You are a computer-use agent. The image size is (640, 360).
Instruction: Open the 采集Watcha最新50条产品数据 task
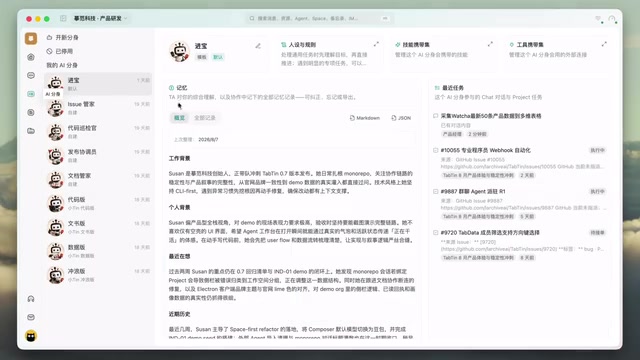click(x=491, y=116)
